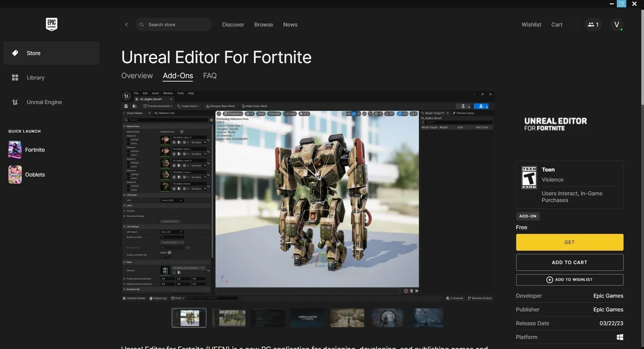Select the second editor scene thumbnail
The image size is (644, 349).
click(x=228, y=318)
